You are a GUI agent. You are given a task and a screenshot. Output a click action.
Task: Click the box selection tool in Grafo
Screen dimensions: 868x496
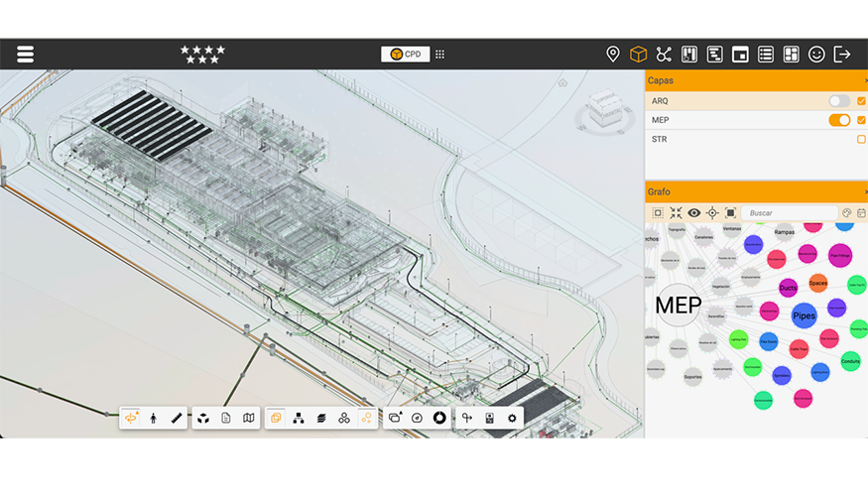pyautogui.click(x=658, y=212)
